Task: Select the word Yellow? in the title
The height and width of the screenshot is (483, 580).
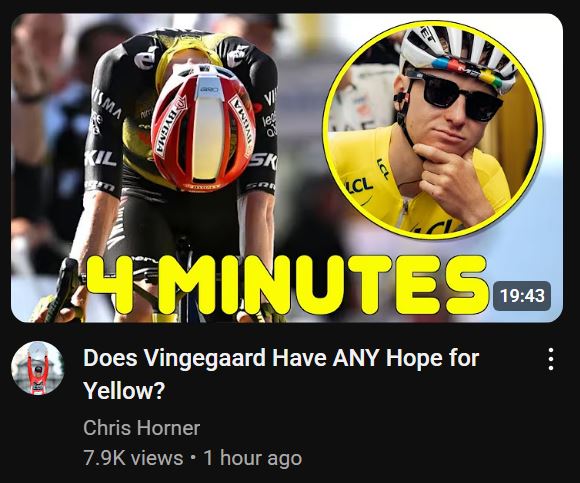Action: pos(124,390)
